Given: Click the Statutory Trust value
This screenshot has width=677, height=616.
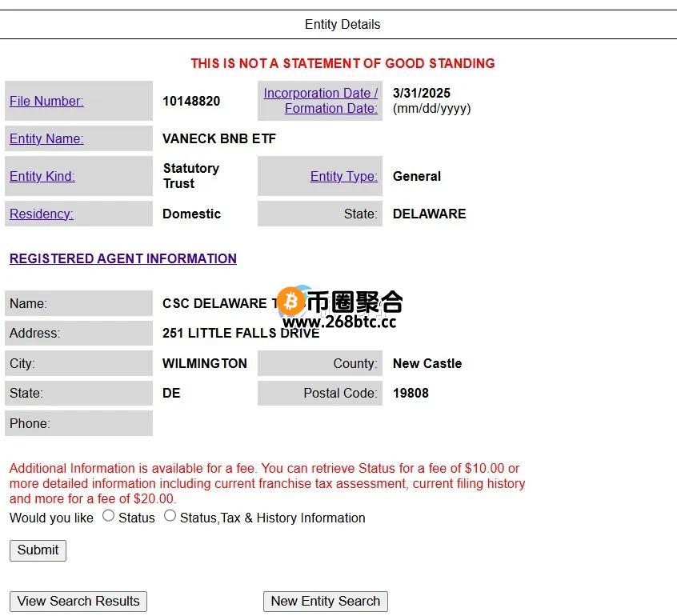Looking at the screenshot, I should point(191,176).
